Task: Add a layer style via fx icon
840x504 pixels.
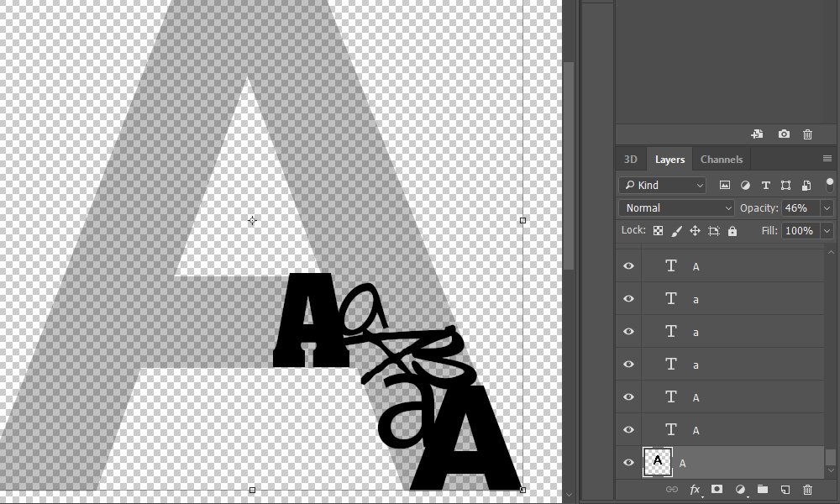Action: click(x=695, y=490)
